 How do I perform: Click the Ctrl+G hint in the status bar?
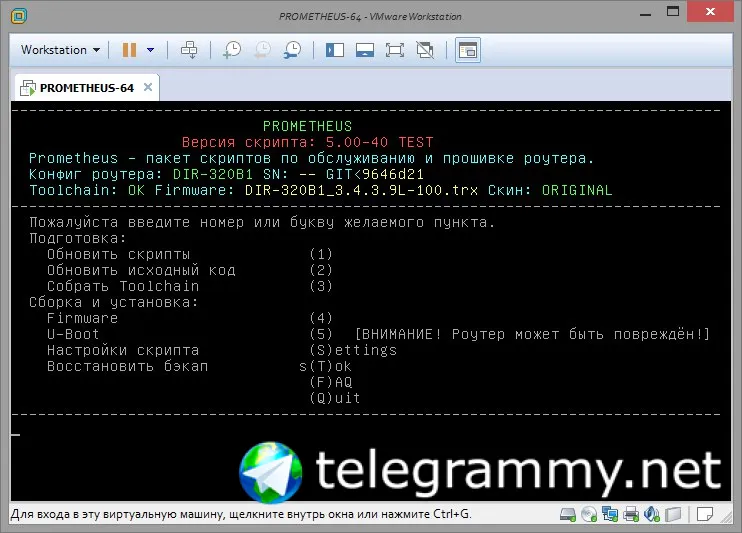452,514
